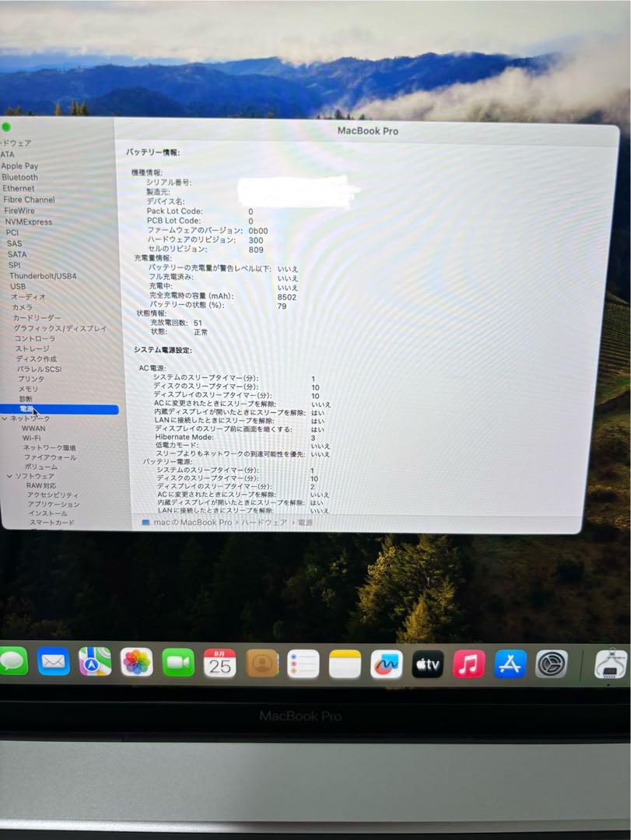Select アプリケーション in the sidebar
Viewport: 631px width, 840px height.
pyautogui.click(x=54, y=504)
